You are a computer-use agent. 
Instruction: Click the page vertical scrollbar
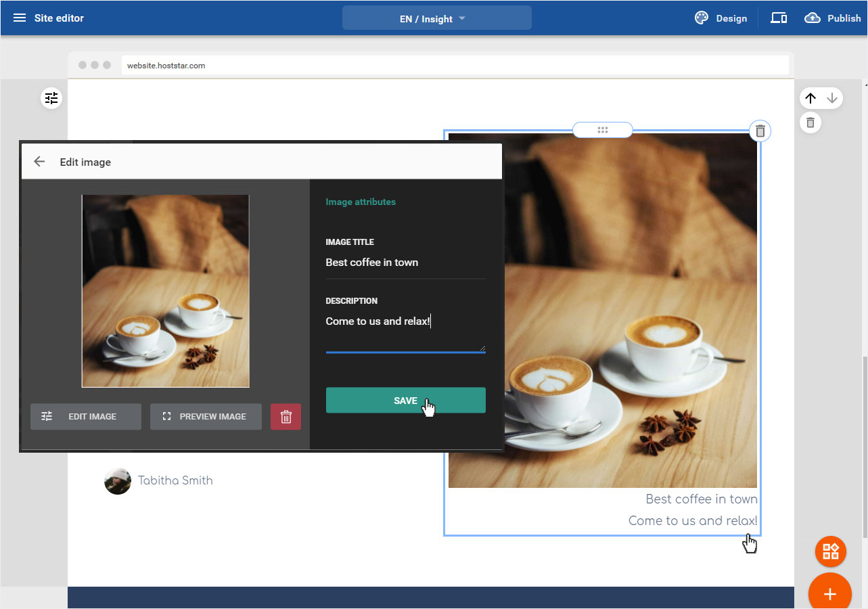pyautogui.click(x=865, y=447)
